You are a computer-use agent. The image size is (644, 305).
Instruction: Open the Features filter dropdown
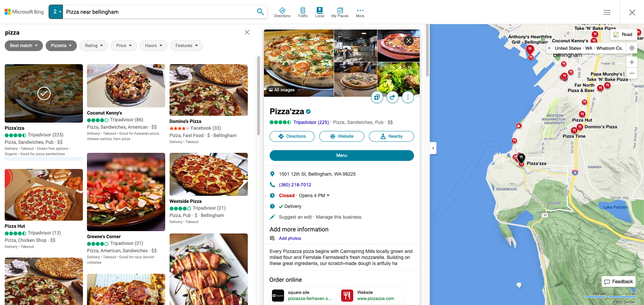(186, 46)
